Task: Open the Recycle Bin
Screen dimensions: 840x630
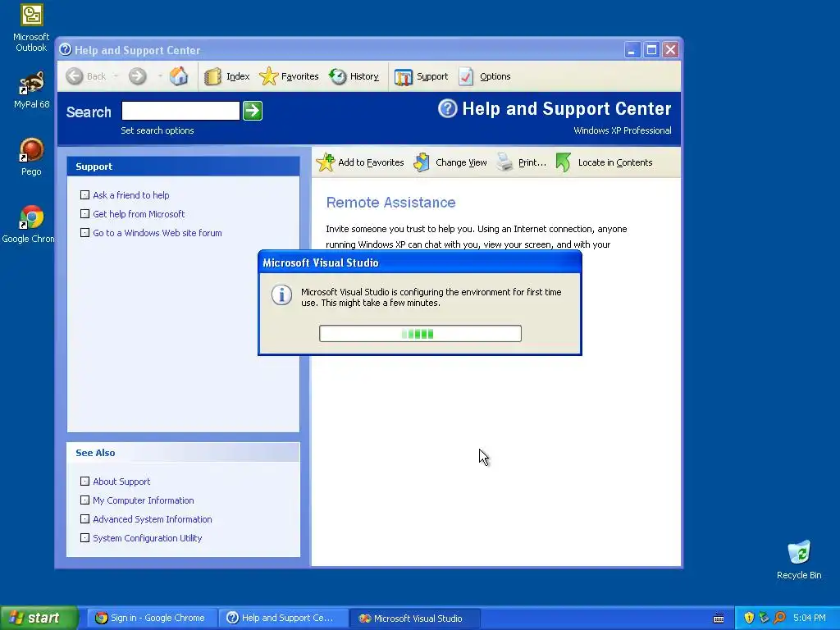Action: click(799, 559)
